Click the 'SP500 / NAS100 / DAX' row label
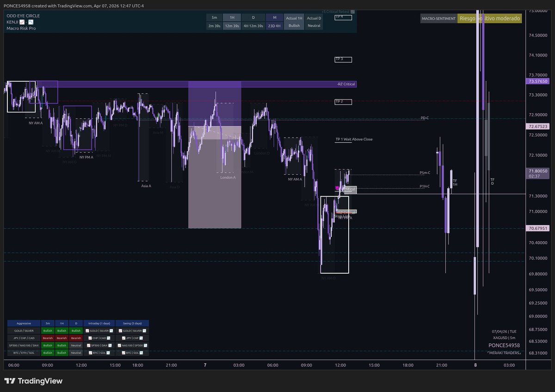This screenshot has height=392, width=555. (24, 345)
